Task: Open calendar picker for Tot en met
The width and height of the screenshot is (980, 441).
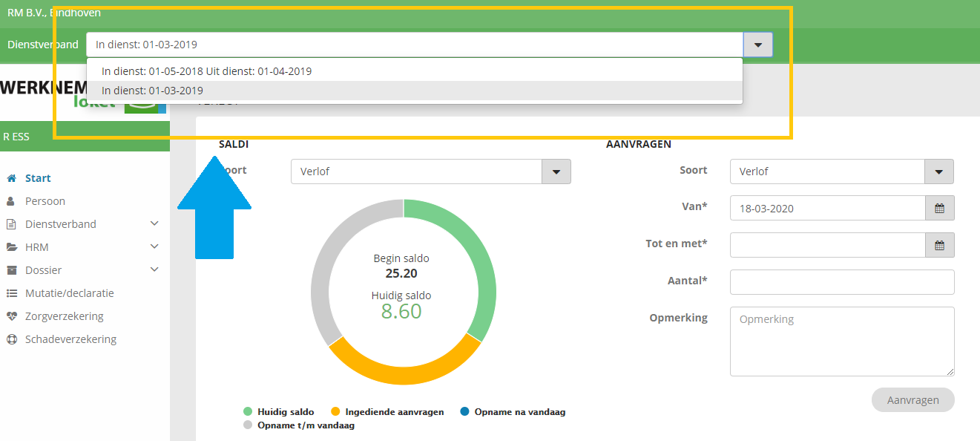Action: pos(939,245)
